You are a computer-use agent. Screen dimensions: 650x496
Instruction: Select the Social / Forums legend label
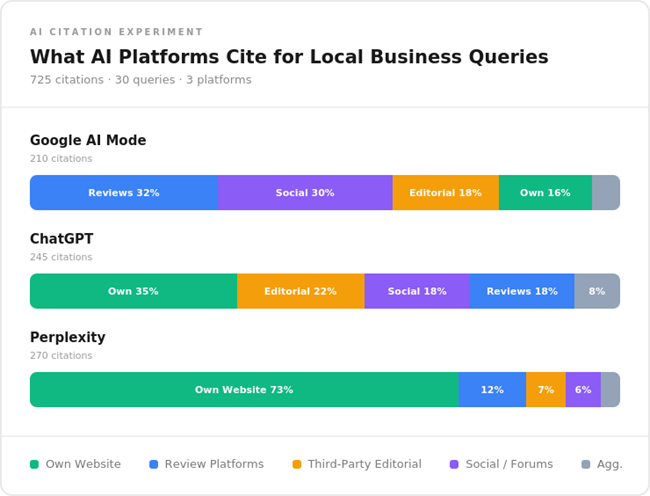509,464
